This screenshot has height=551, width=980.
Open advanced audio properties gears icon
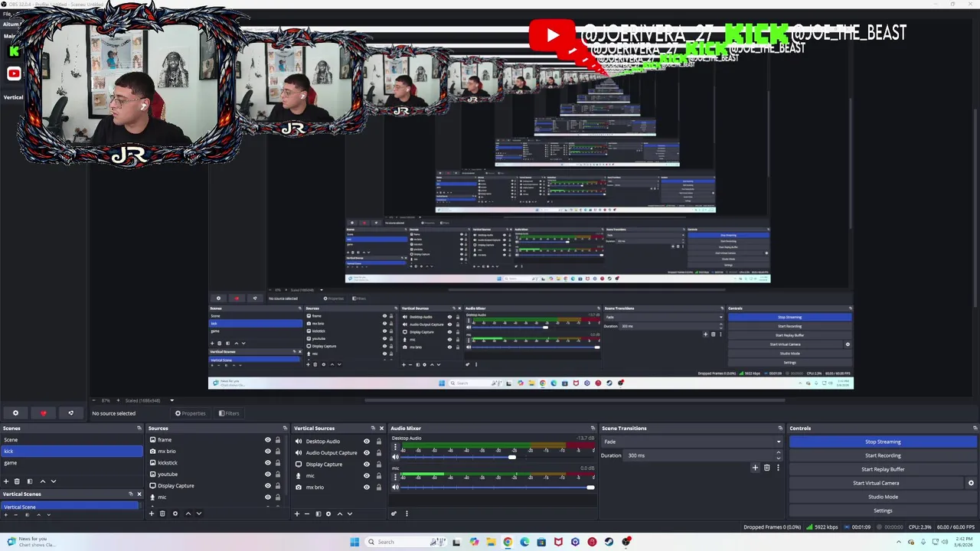394,514
